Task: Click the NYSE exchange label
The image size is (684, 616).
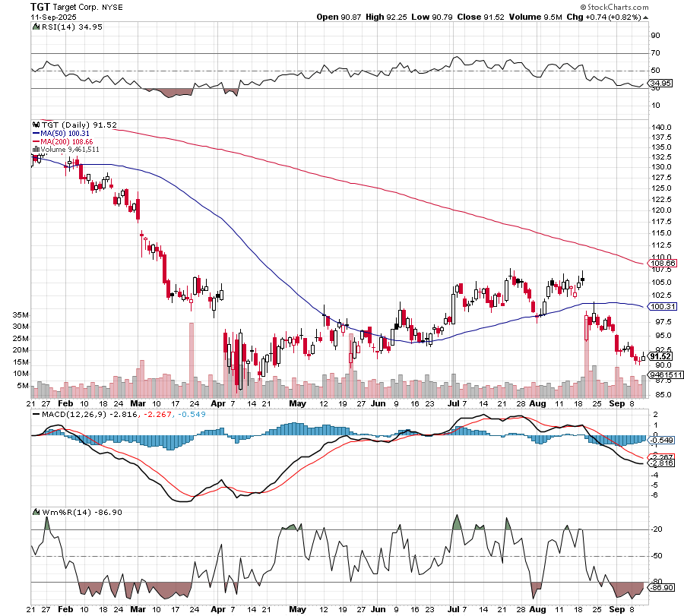Action: pos(112,8)
